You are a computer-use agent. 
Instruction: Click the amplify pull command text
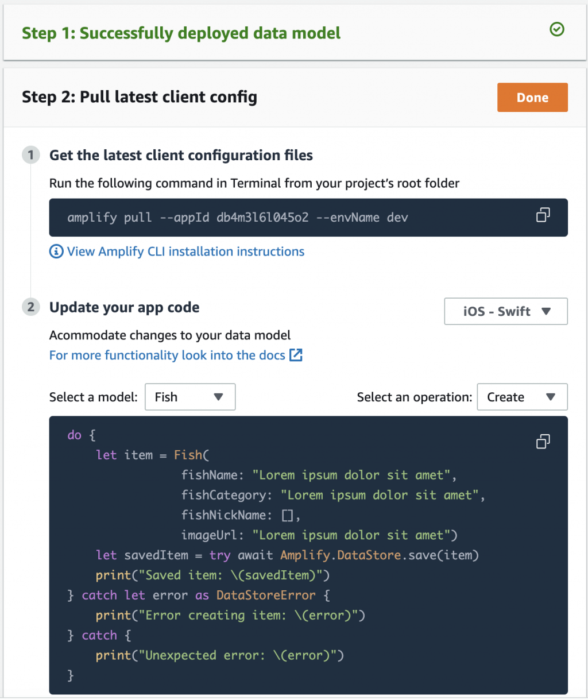point(237,218)
